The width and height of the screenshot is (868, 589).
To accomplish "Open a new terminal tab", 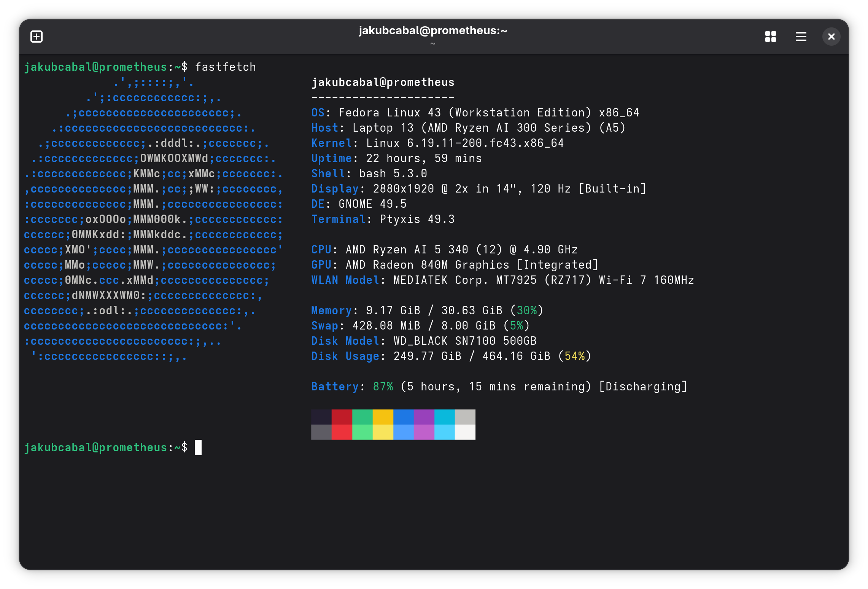I will [x=37, y=36].
